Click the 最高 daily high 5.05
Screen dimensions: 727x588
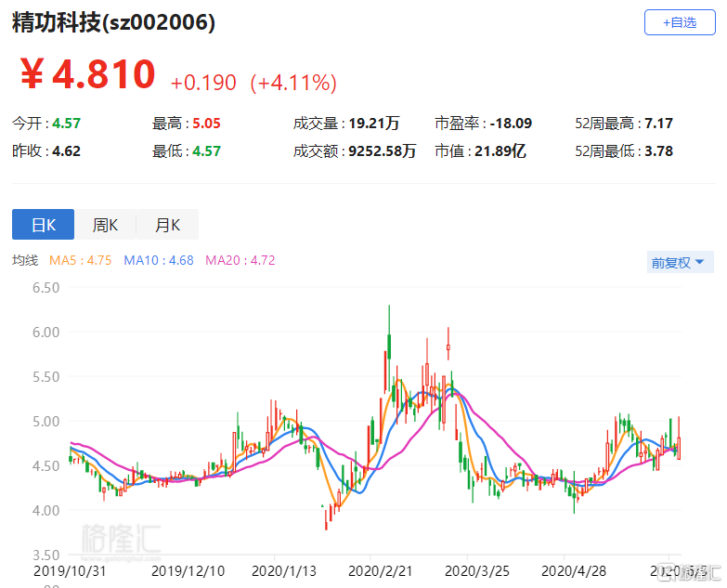[x=206, y=124]
